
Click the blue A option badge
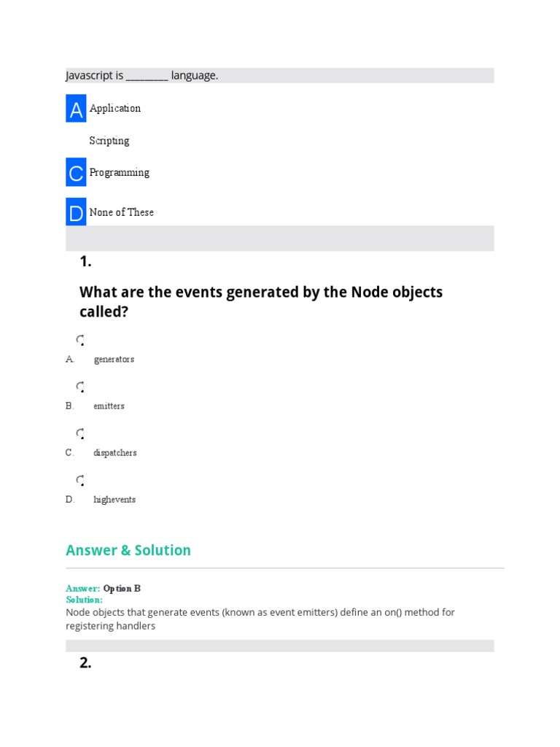[x=76, y=109]
